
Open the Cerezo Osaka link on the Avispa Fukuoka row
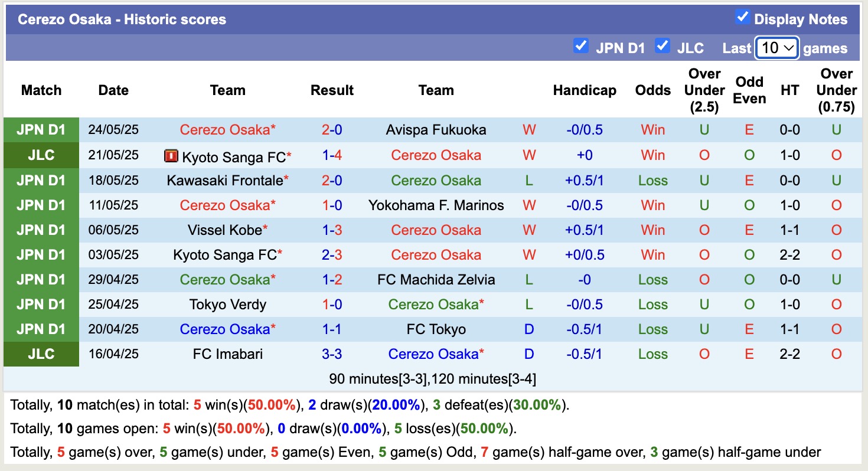(227, 129)
